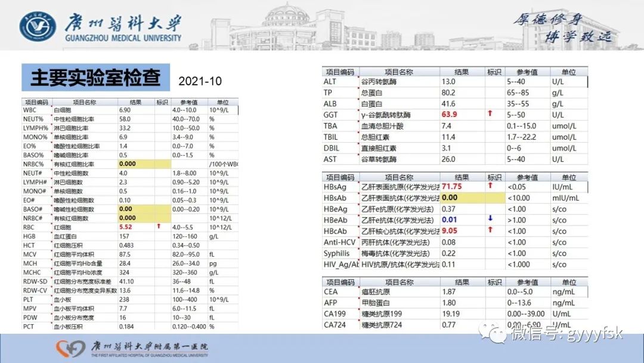644x363 pixels.
Task: Click the highlighted HBsAb result 0.00
Action: (x=450, y=198)
